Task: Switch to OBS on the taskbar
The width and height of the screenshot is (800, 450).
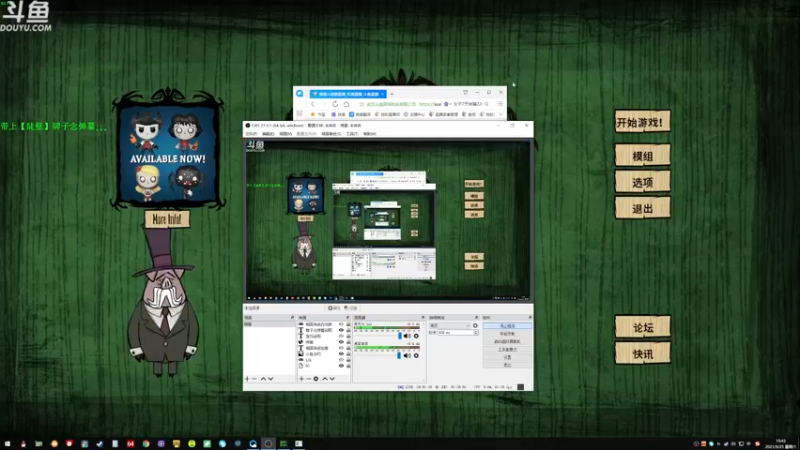Action: pos(268,444)
